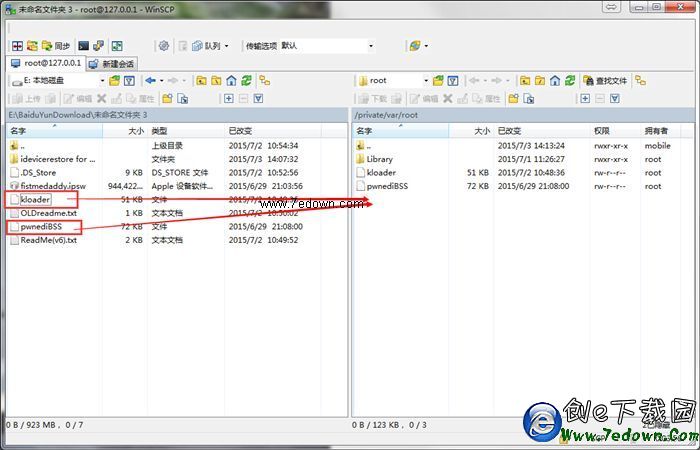Image resolution: width=700 pixels, height=450 pixels.
Task: Select the .DS_Store file
Action: pos(33,173)
